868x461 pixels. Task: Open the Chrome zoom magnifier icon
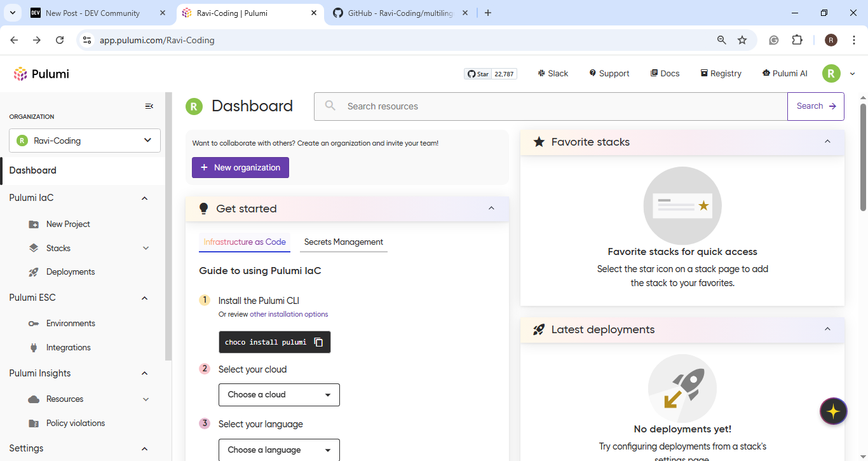721,40
